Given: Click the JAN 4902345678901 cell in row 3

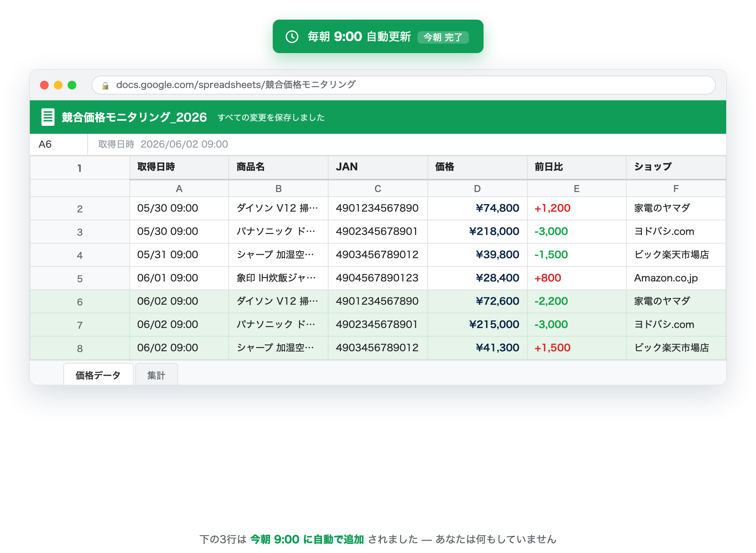Looking at the screenshot, I should [378, 232].
